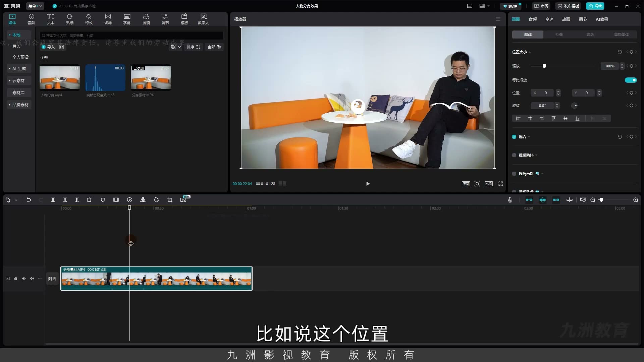Play the video in the player
The height and width of the screenshot is (362, 644).
point(368,184)
